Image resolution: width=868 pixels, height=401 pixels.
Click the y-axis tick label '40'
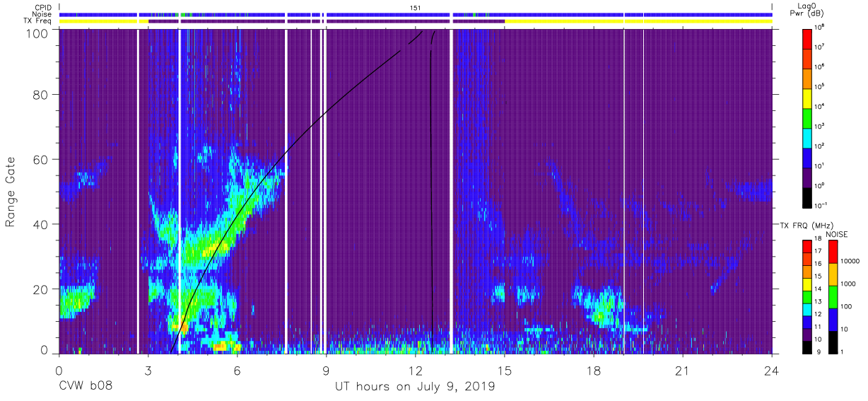(41, 224)
